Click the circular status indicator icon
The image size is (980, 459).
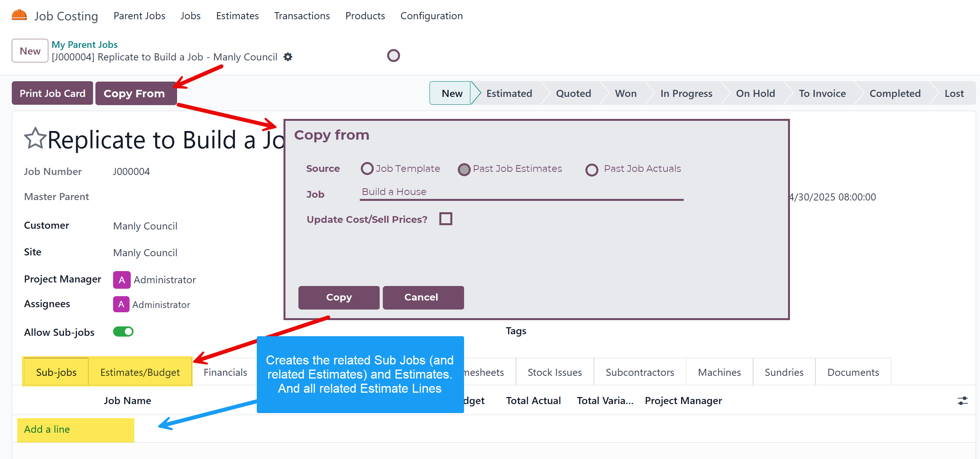(x=393, y=56)
